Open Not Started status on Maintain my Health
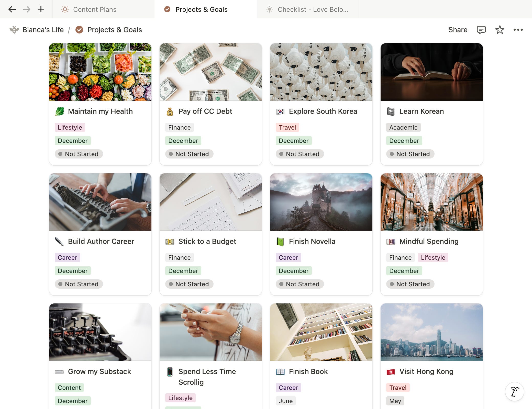This screenshot has height=409, width=532. pyautogui.click(x=79, y=154)
